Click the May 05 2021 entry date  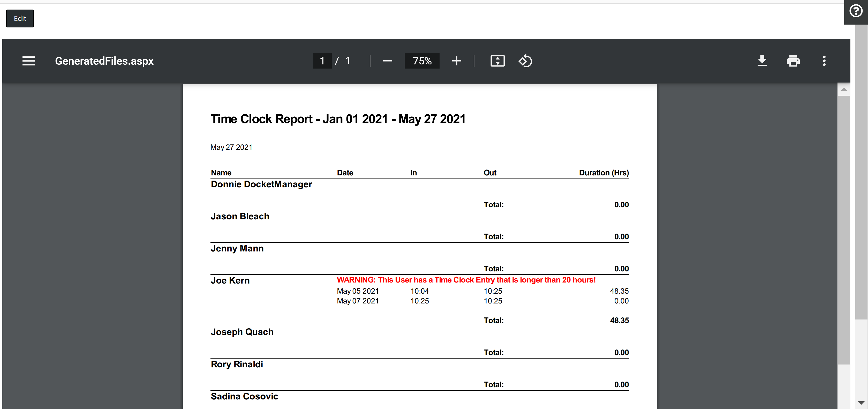pyautogui.click(x=358, y=291)
